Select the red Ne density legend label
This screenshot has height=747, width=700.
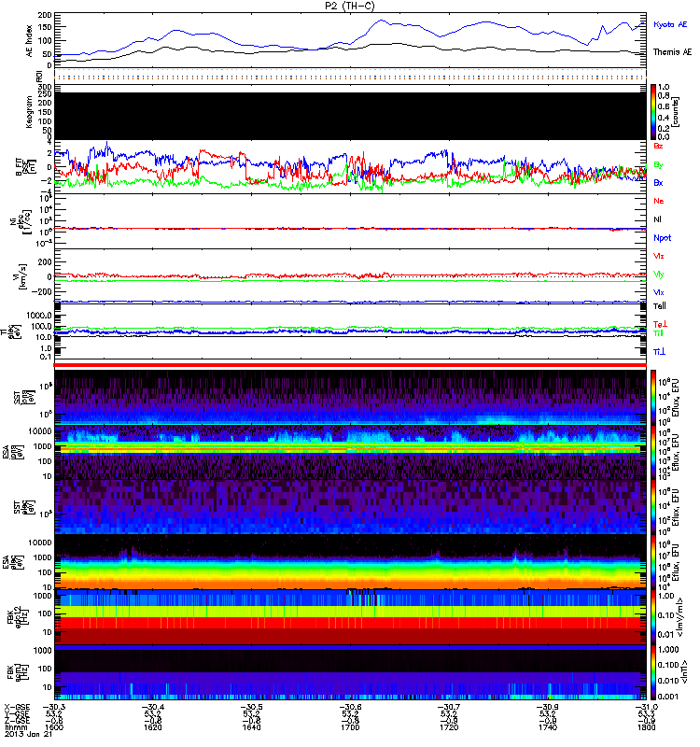click(659, 201)
